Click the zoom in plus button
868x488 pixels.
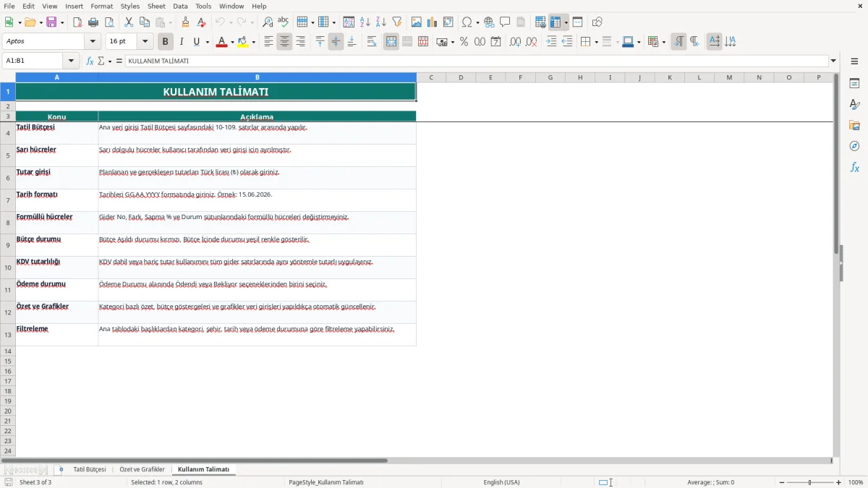pyautogui.click(x=839, y=482)
